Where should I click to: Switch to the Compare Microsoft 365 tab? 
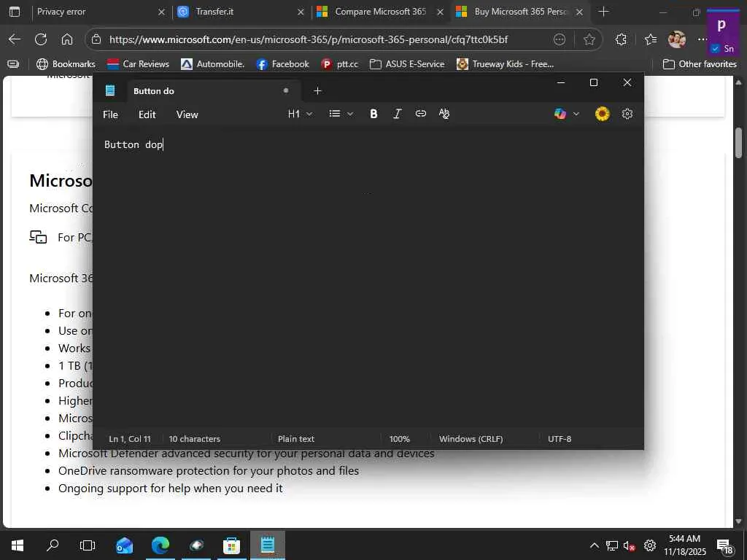pos(380,12)
